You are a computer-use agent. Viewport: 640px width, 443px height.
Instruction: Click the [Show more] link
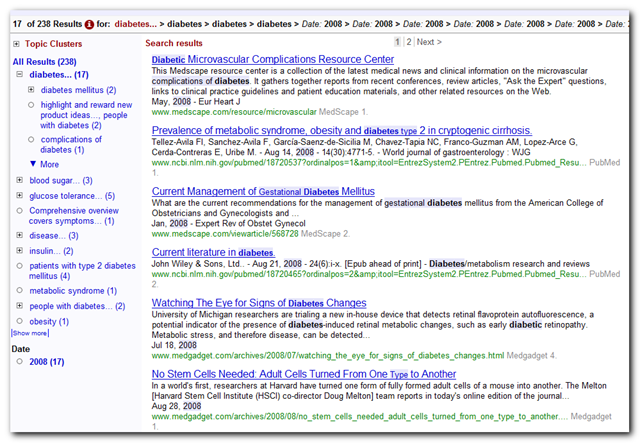(30, 333)
